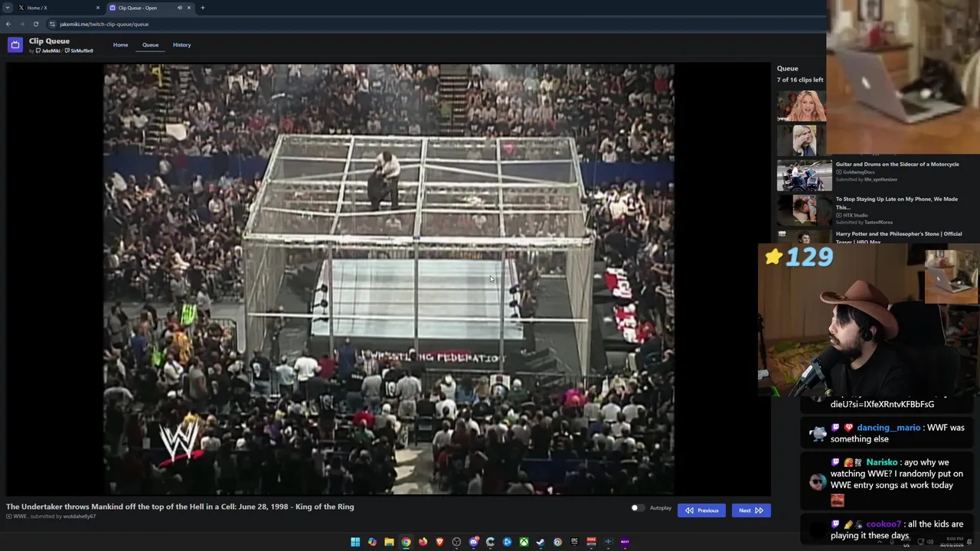Open the crying blonde woman queue thumbnail
980x551 pixels.
[802, 140]
